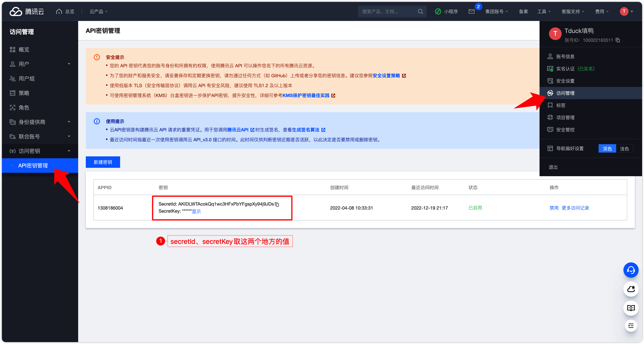Click the 禁用 key action
This screenshot has width=644, height=344.
[x=554, y=208]
